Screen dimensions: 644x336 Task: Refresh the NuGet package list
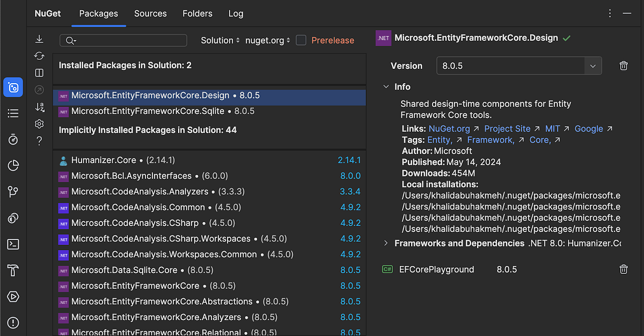tap(39, 55)
